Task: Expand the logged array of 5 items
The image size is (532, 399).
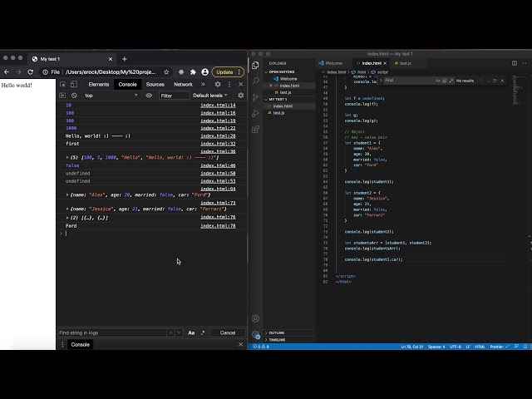Action: (x=67, y=157)
